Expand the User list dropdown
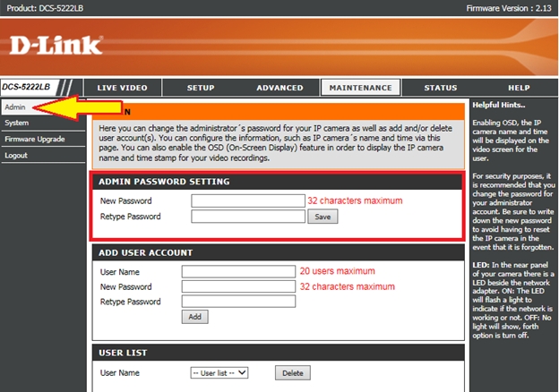The width and height of the screenshot is (559, 392). [x=219, y=372]
